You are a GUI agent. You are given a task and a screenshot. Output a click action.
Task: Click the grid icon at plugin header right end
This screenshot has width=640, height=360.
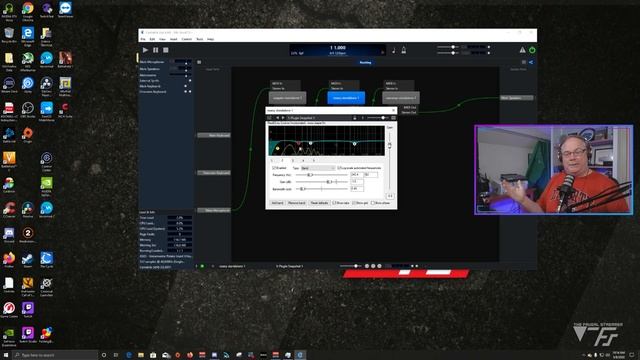click(393, 118)
